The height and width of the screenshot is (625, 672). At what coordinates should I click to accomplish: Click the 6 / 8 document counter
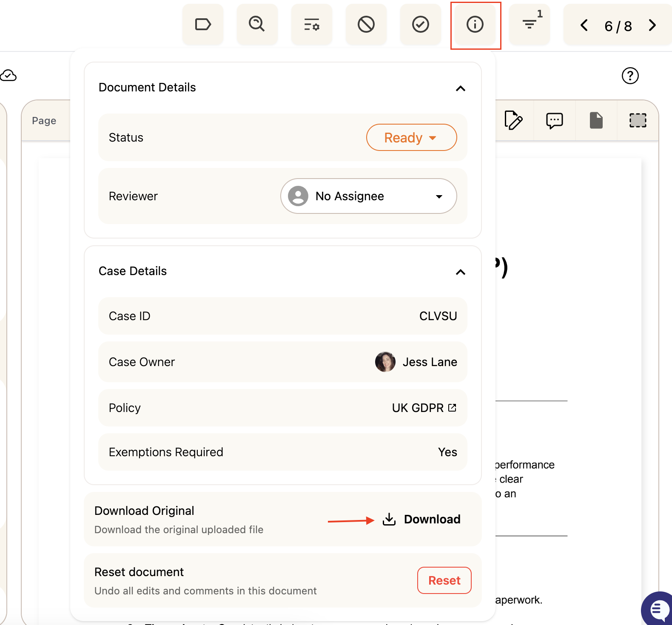click(x=618, y=26)
